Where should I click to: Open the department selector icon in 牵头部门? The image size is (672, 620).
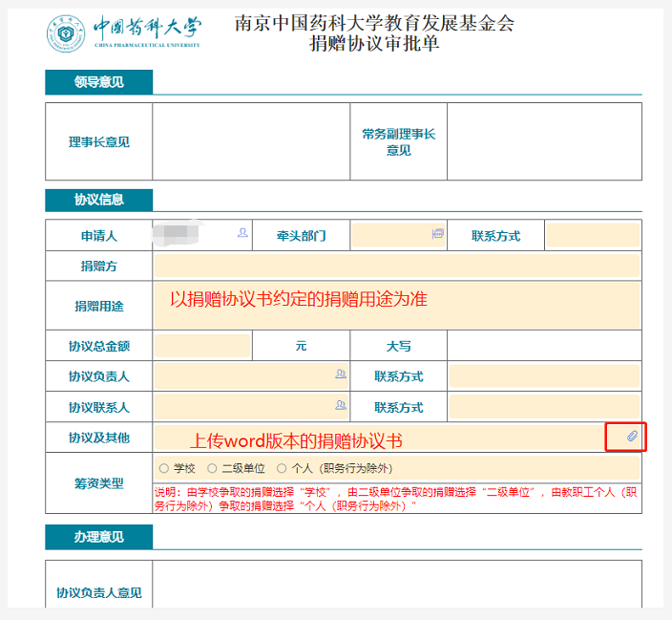click(438, 233)
